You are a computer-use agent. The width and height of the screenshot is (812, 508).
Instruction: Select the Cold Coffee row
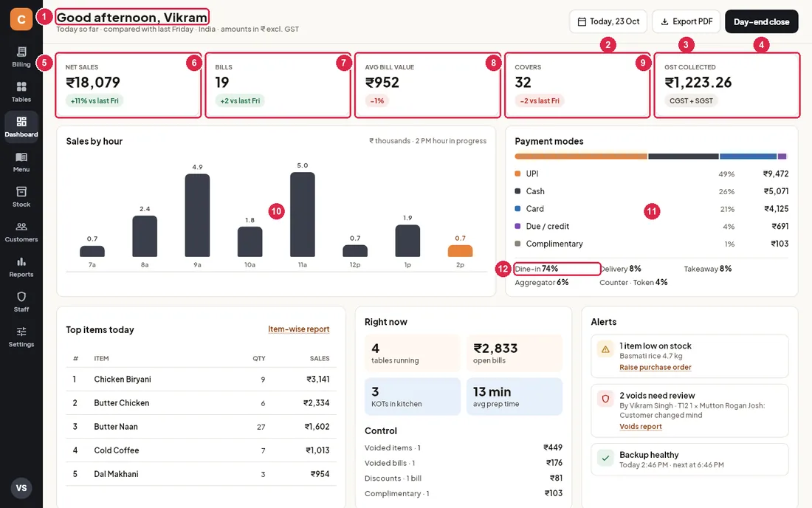pyautogui.click(x=201, y=450)
